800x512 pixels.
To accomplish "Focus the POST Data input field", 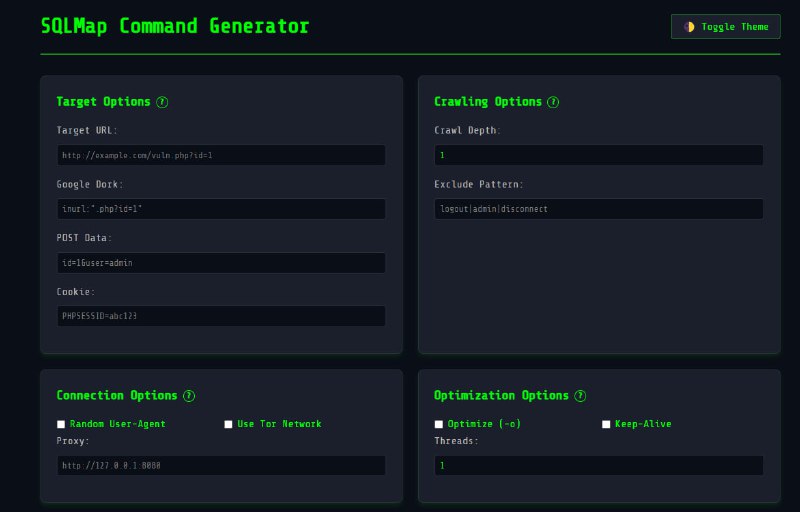I will (221, 263).
